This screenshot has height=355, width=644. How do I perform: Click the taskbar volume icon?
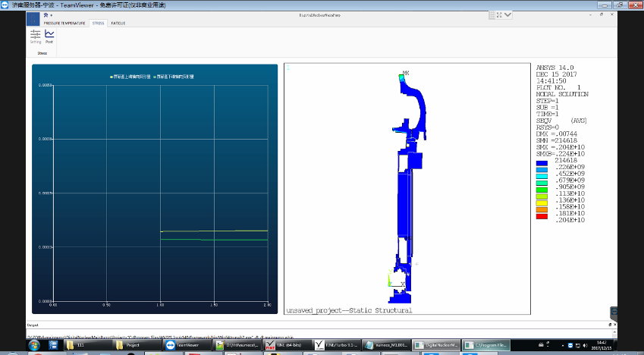(586, 346)
